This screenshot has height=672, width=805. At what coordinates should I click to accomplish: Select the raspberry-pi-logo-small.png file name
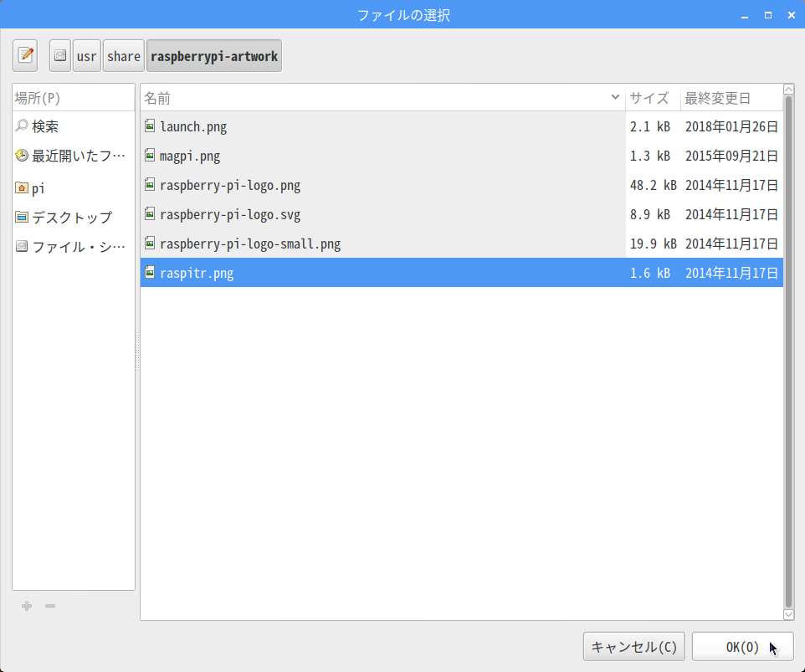(250, 244)
